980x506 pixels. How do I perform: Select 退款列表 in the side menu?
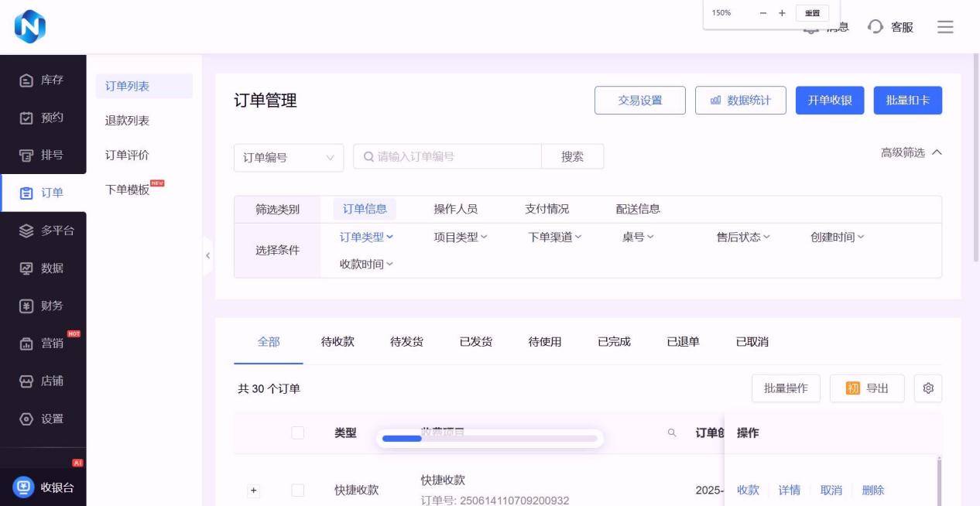(x=127, y=121)
